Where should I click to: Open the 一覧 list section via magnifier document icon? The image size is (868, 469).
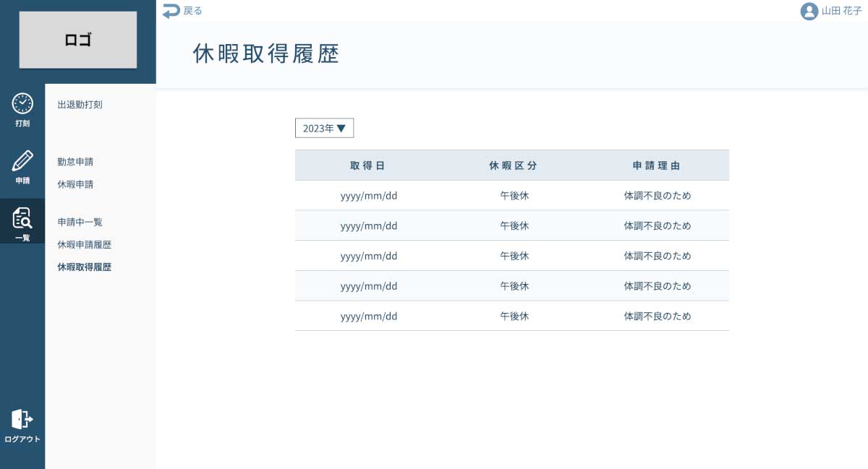22,218
